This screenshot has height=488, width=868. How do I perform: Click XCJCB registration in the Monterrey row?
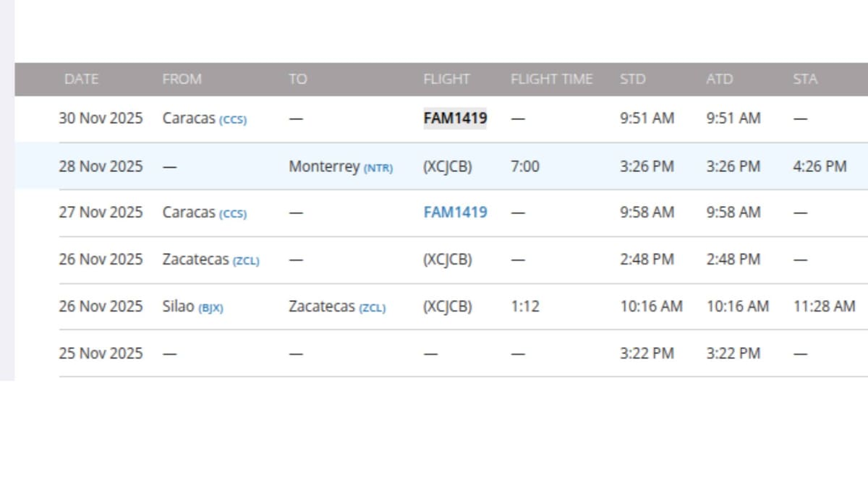447,166
